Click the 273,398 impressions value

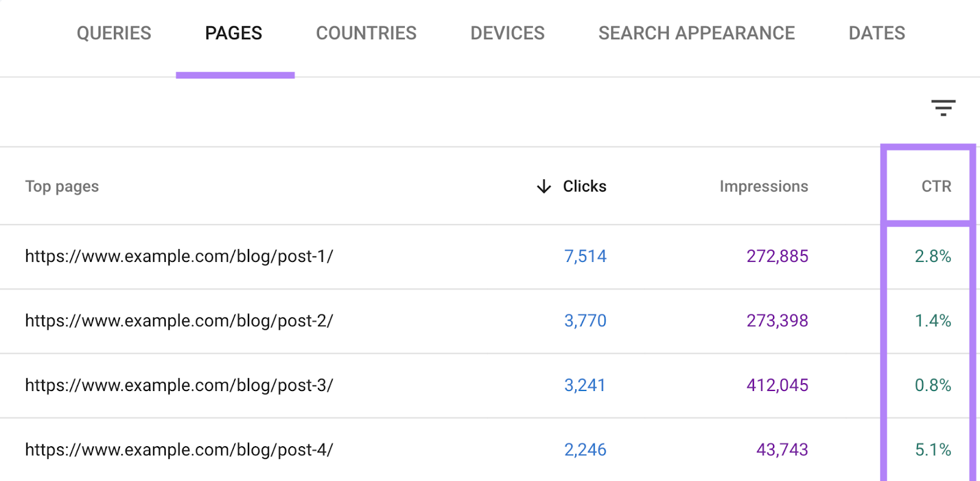tap(777, 321)
